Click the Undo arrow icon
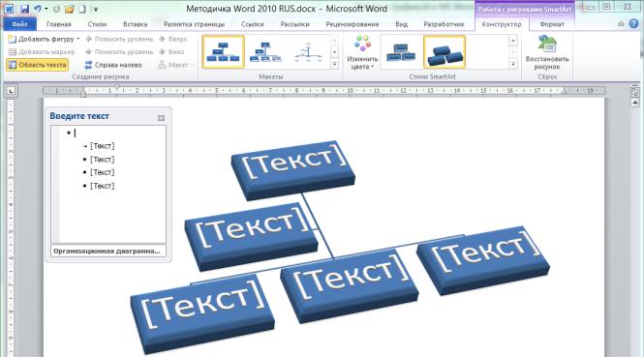This screenshot has height=357, width=644. pyautogui.click(x=38, y=8)
